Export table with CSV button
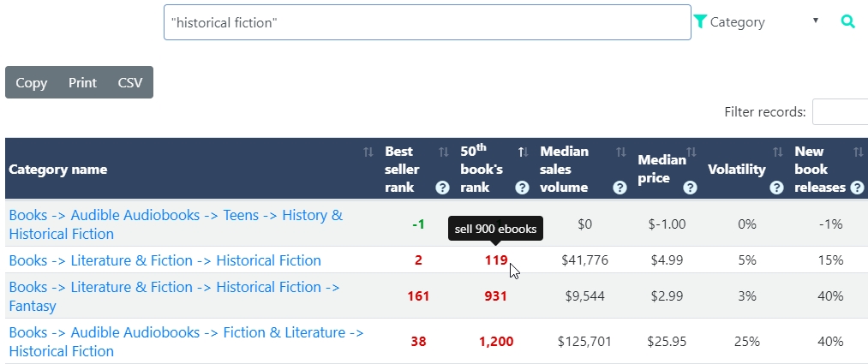This screenshot has height=364, width=868. click(x=130, y=83)
